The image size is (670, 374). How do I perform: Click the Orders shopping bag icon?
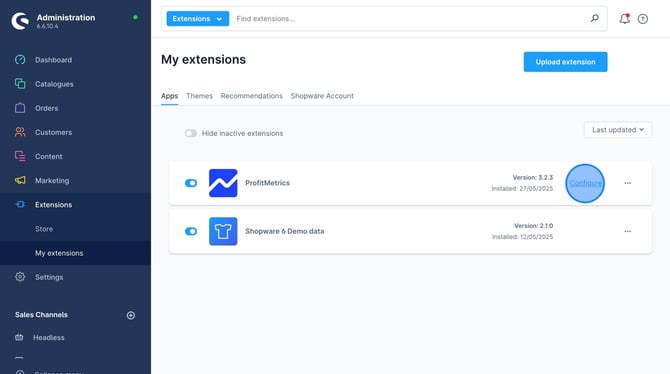pos(20,108)
